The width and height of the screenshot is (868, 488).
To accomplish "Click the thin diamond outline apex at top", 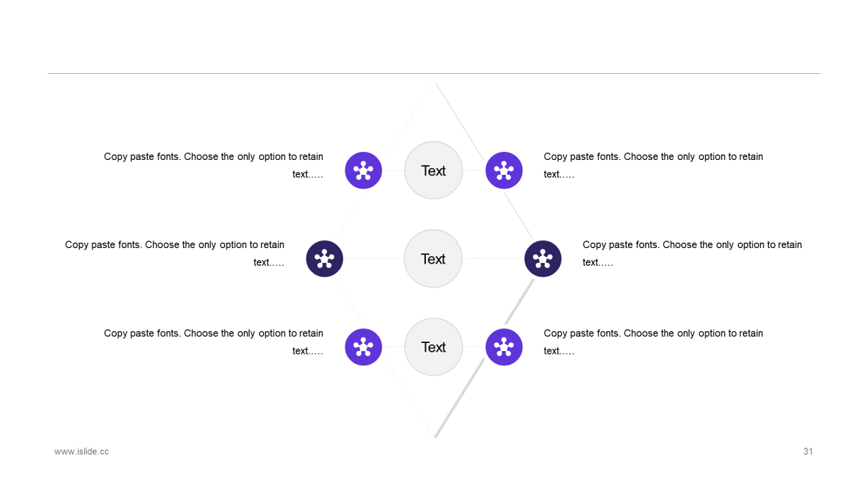I will click(434, 83).
